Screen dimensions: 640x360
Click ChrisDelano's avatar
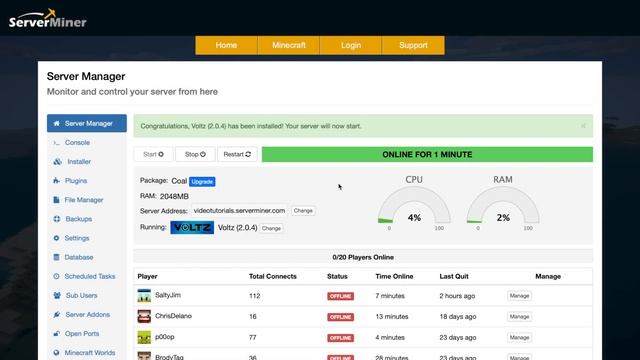(144, 316)
